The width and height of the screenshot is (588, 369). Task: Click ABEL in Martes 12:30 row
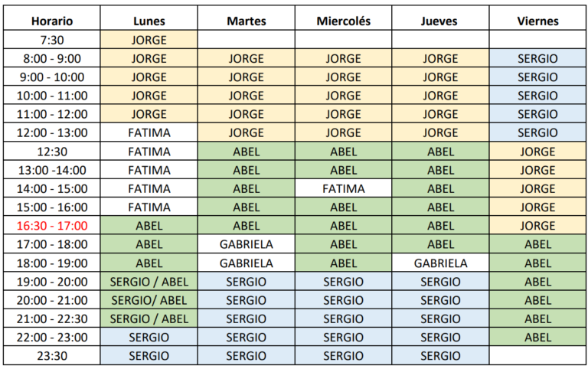click(246, 152)
